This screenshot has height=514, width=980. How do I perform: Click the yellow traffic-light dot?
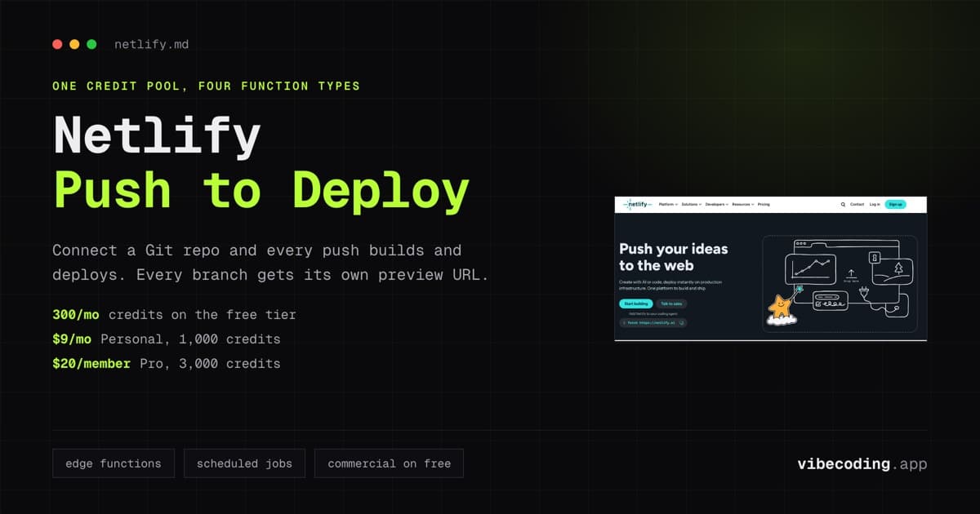point(74,44)
